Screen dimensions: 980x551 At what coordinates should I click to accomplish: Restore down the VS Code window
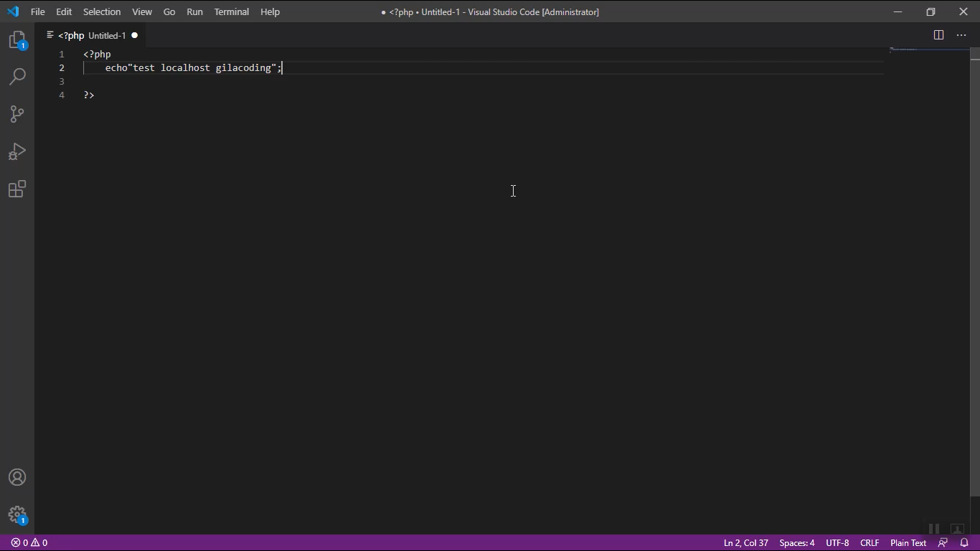click(930, 11)
